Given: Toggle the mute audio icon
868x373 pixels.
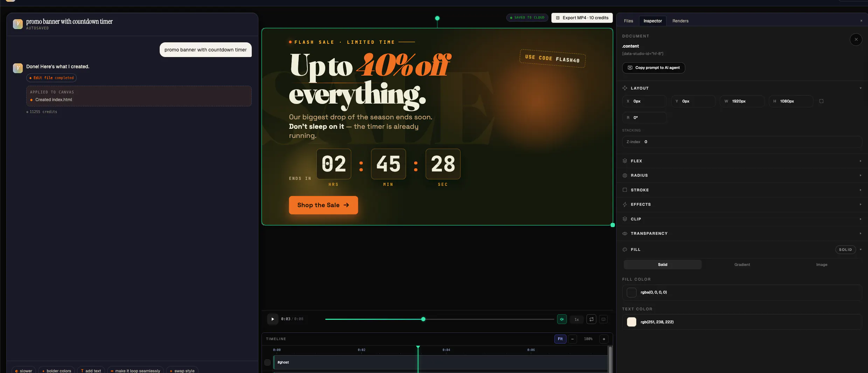Looking at the screenshot, I should click(562, 319).
